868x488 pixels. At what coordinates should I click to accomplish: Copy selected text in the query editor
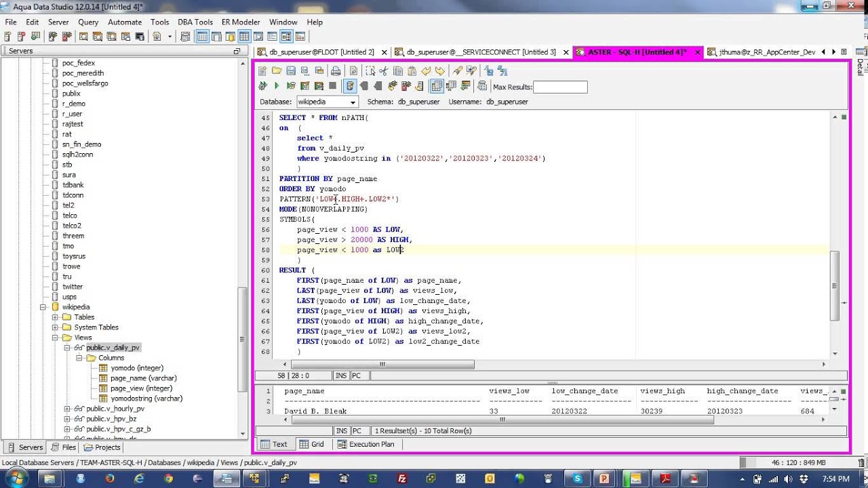[398, 70]
